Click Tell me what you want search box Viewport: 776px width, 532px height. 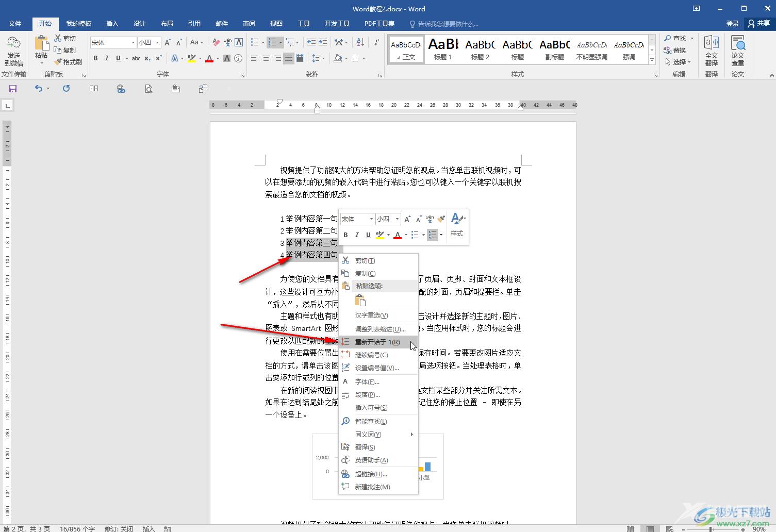coord(444,24)
